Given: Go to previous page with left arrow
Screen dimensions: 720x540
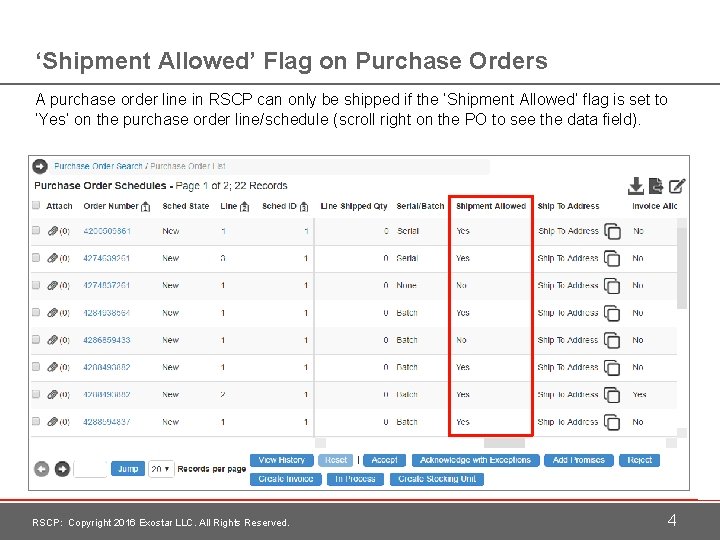Looking at the screenshot, I should 41,469.
